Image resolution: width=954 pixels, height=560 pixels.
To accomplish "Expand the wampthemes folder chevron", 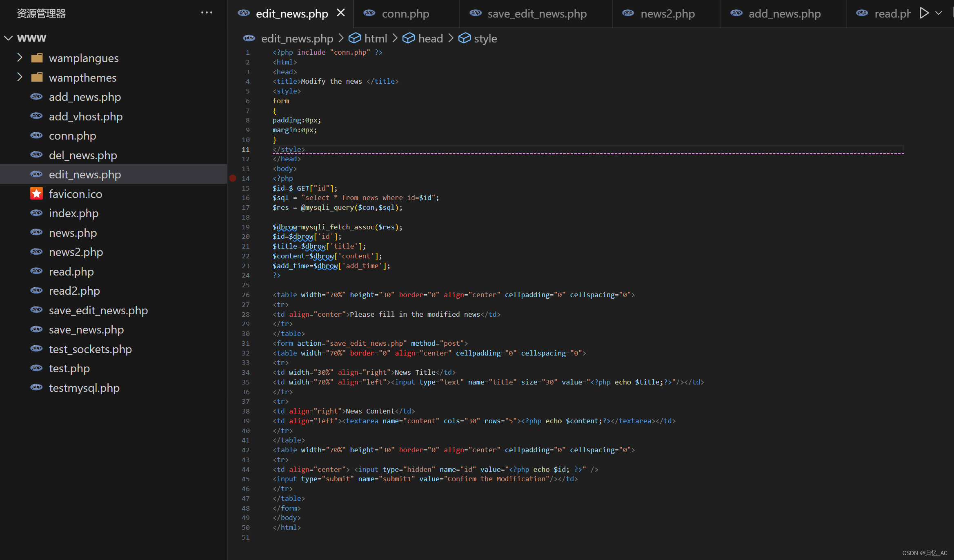I will 19,78.
